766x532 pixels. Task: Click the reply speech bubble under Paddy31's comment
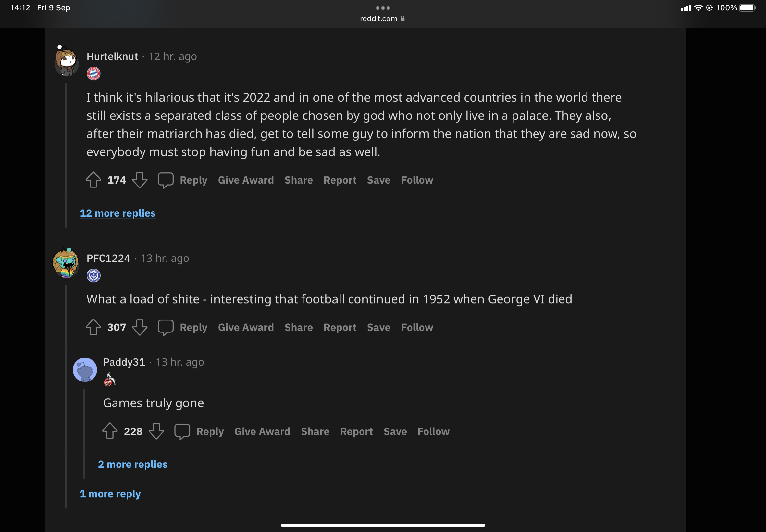pos(182,431)
